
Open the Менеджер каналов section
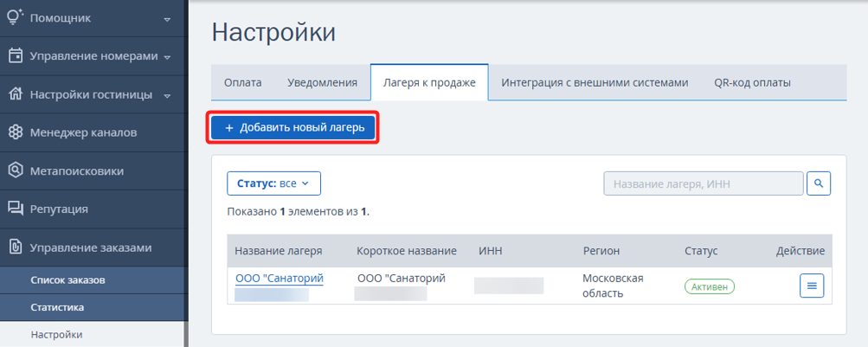click(x=93, y=132)
